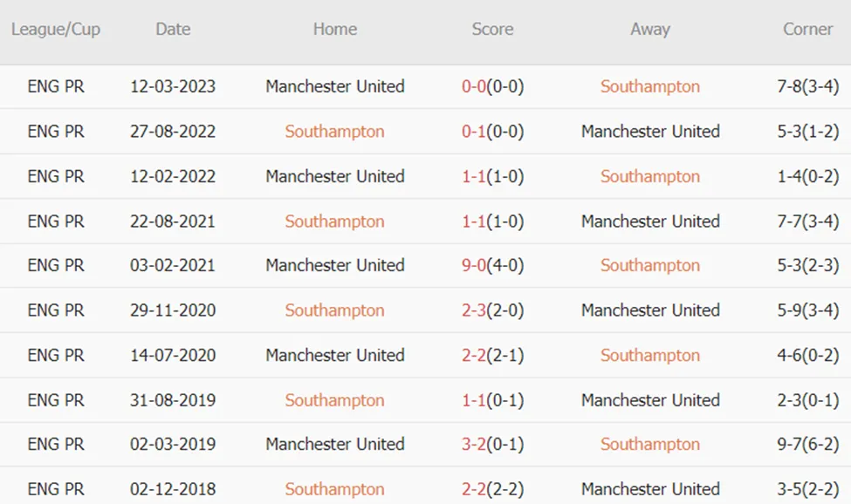Click the Corner column header
Screen dimensions: 851x504
807,30
